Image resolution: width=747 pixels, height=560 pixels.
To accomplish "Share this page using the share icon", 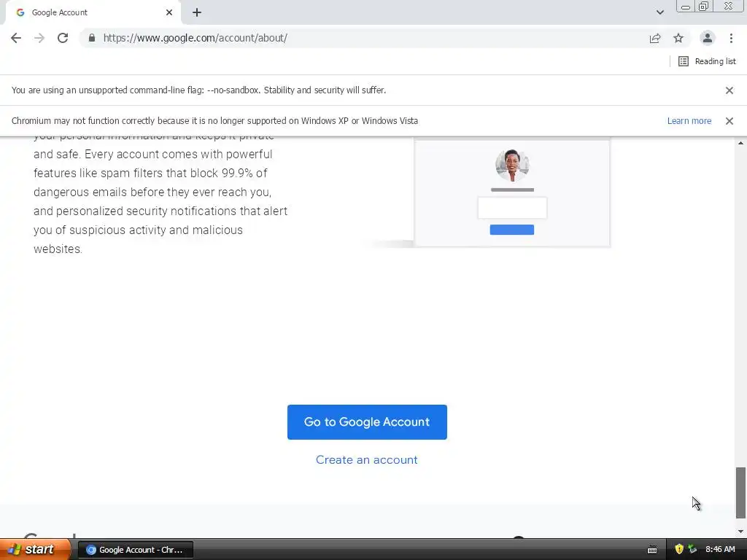I will pyautogui.click(x=655, y=38).
